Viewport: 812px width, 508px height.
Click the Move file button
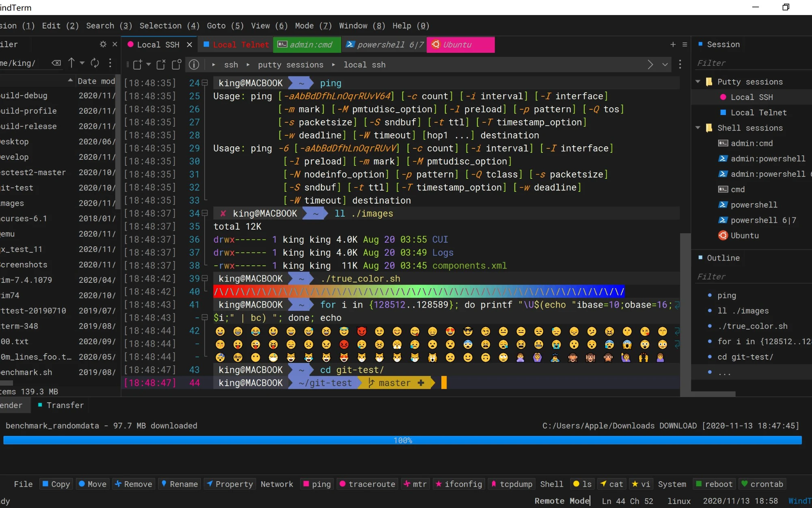point(93,484)
